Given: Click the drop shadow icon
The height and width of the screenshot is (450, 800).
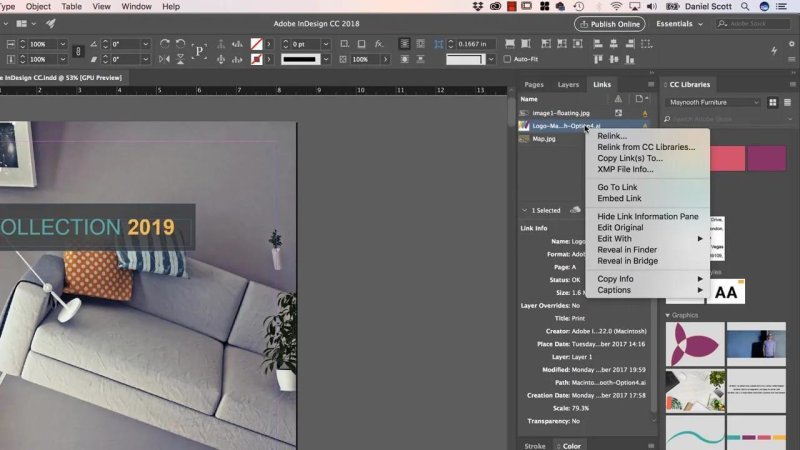Looking at the screenshot, I should 361,44.
